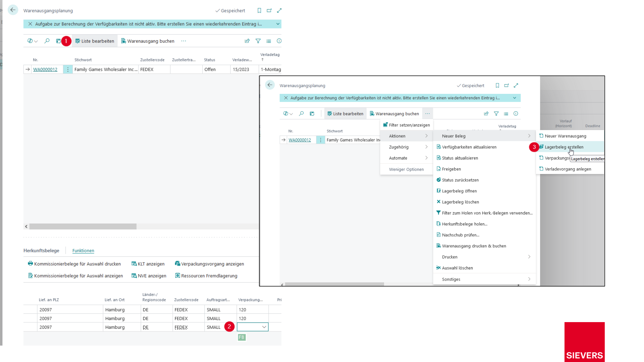Click the ellipsis button in the right window toolbar
This screenshot has height=362, width=644.
click(427, 114)
